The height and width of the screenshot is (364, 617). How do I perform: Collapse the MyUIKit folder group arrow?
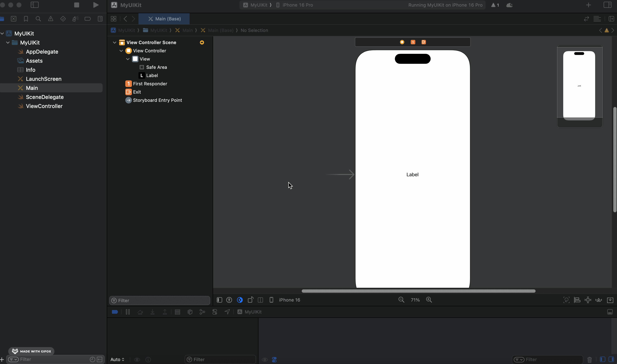8,42
